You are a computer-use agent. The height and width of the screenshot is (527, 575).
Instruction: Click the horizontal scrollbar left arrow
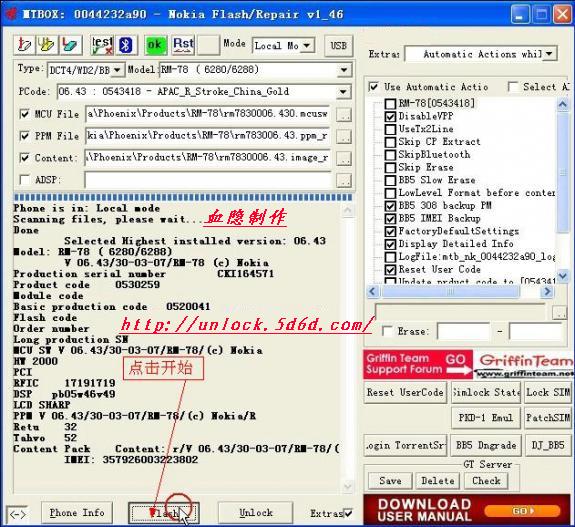pos(373,292)
